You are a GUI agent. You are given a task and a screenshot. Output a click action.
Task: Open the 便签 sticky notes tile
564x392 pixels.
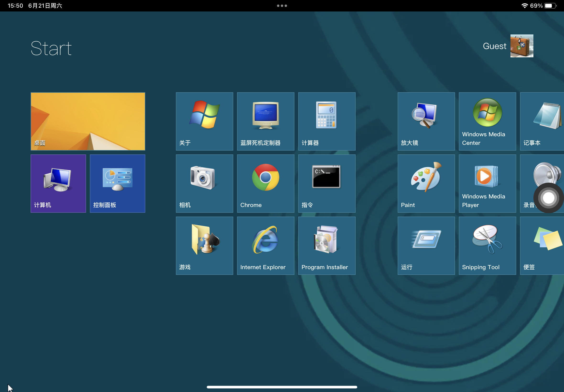542,246
